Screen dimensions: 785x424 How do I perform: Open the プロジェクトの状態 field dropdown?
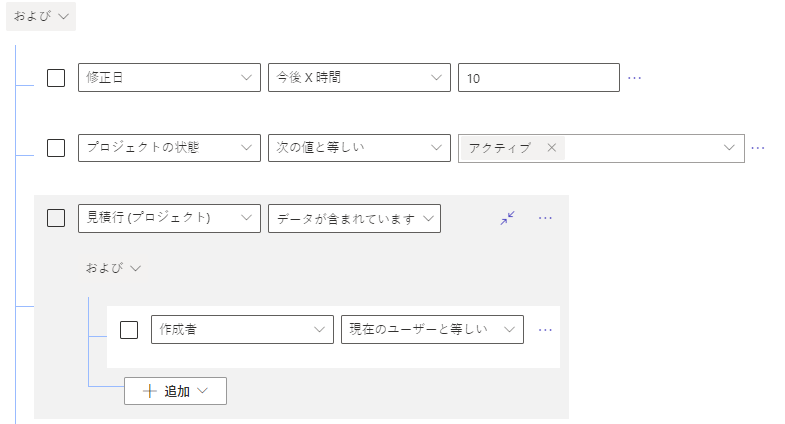pos(168,148)
